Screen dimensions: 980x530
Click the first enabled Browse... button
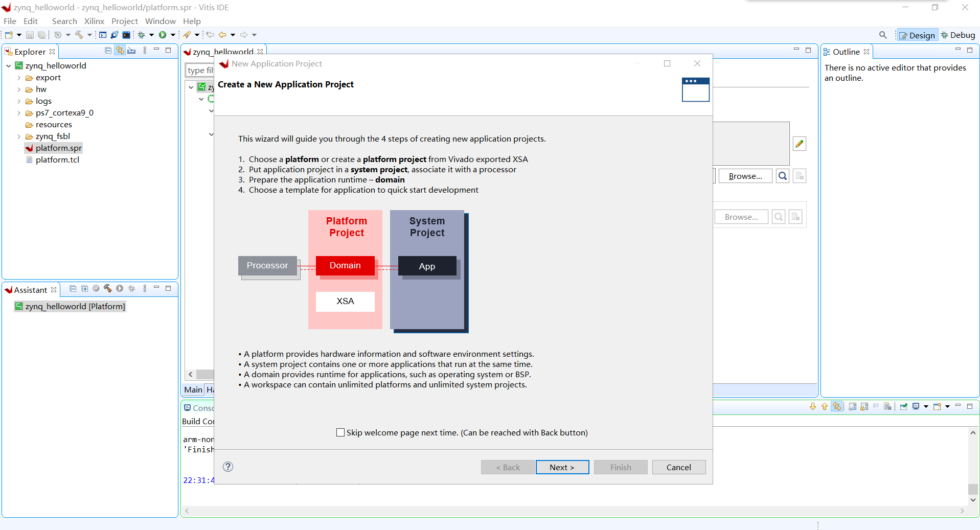[x=745, y=176]
